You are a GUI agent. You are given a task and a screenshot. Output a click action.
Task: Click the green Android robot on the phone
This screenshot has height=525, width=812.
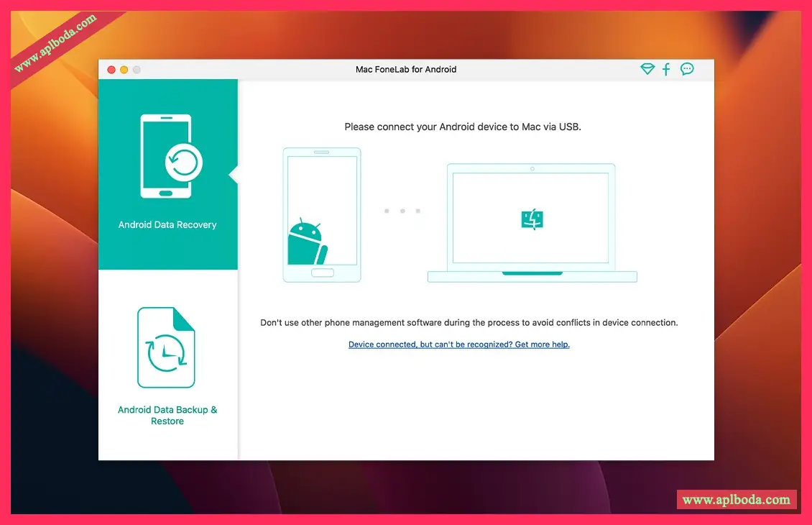[x=307, y=241]
